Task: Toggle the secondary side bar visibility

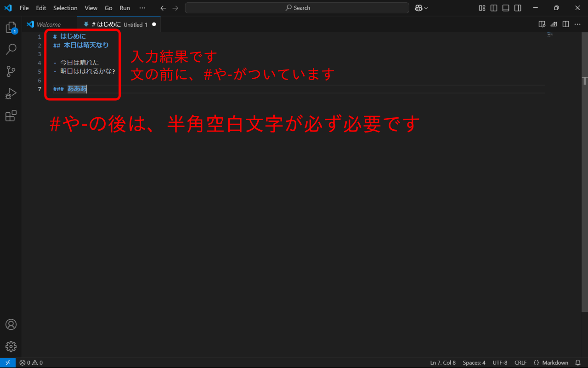Action: click(518, 8)
